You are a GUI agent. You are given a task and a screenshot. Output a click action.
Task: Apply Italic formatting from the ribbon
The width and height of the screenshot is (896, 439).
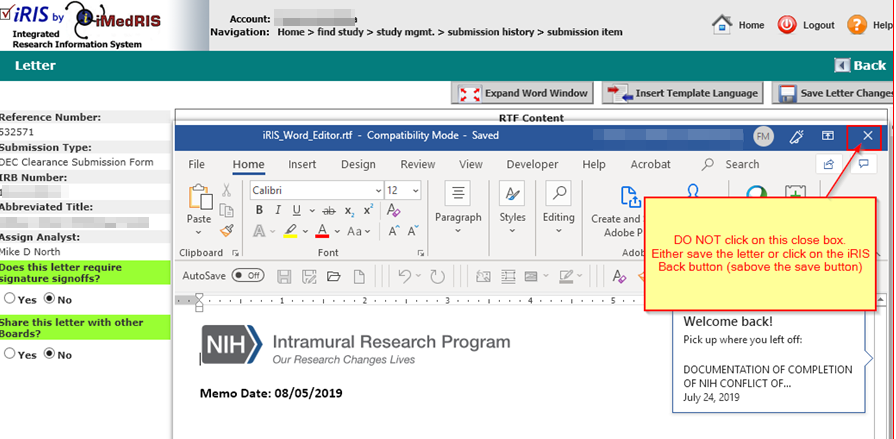pos(277,210)
